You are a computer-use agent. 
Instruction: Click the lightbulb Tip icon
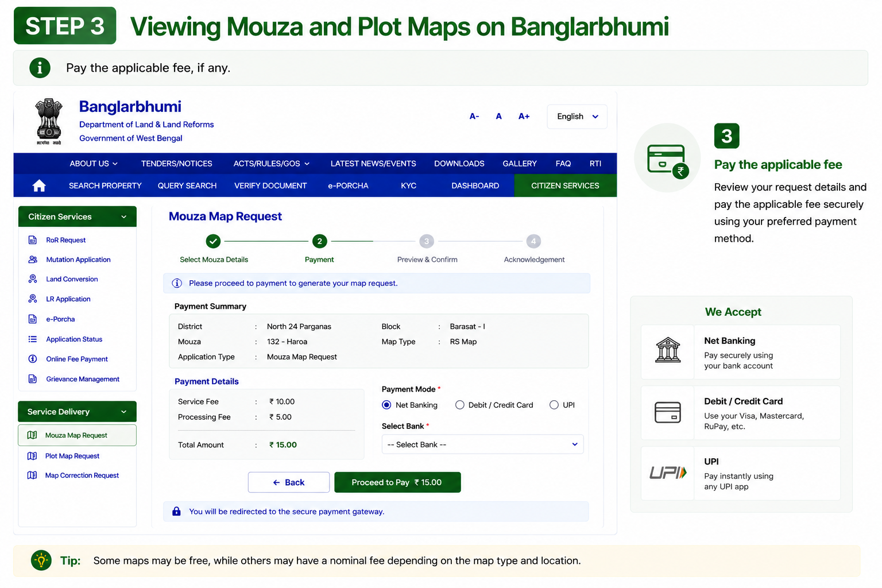click(41, 560)
